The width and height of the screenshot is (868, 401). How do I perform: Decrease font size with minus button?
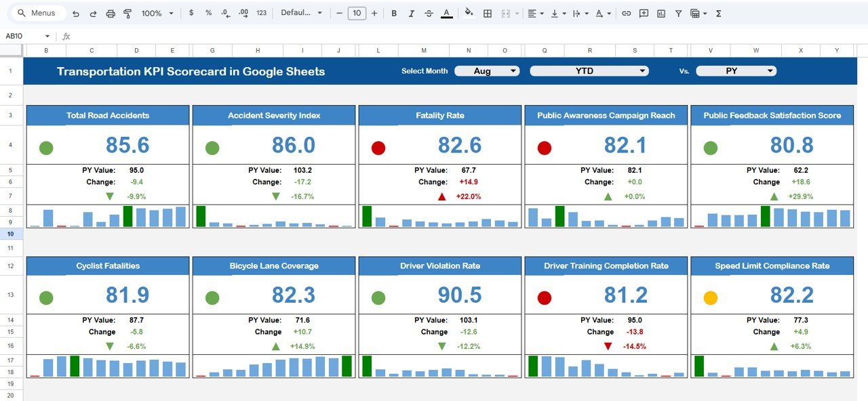click(x=338, y=13)
